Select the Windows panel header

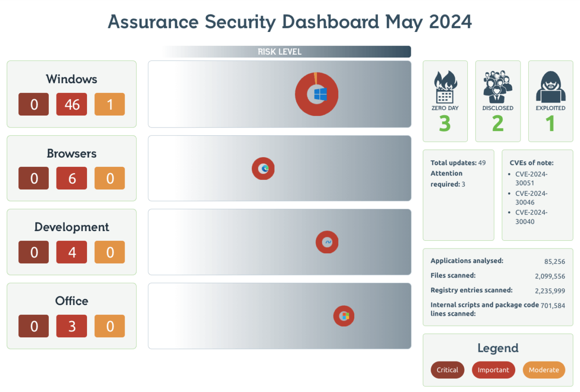click(71, 79)
